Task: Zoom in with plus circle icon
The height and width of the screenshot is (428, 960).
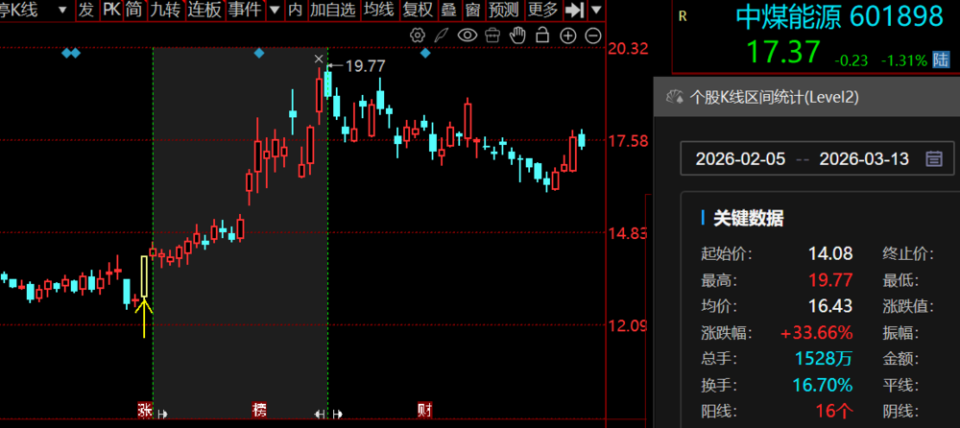Action: point(568,36)
